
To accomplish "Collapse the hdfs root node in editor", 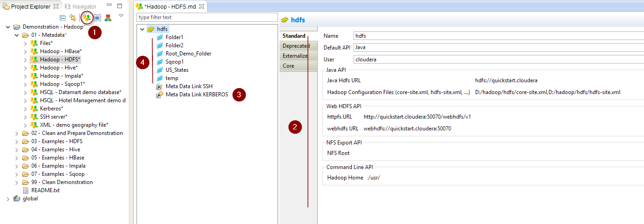I will [x=142, y=29].
